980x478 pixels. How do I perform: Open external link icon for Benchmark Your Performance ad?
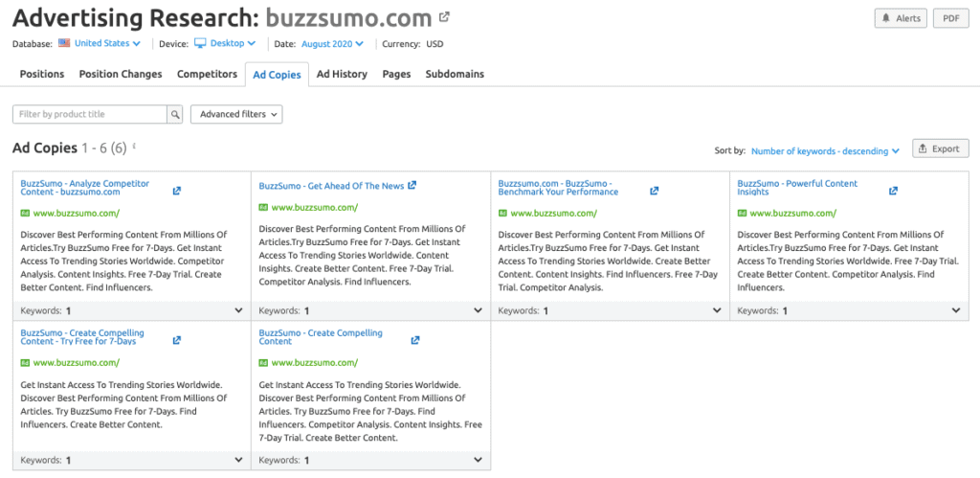655,191
